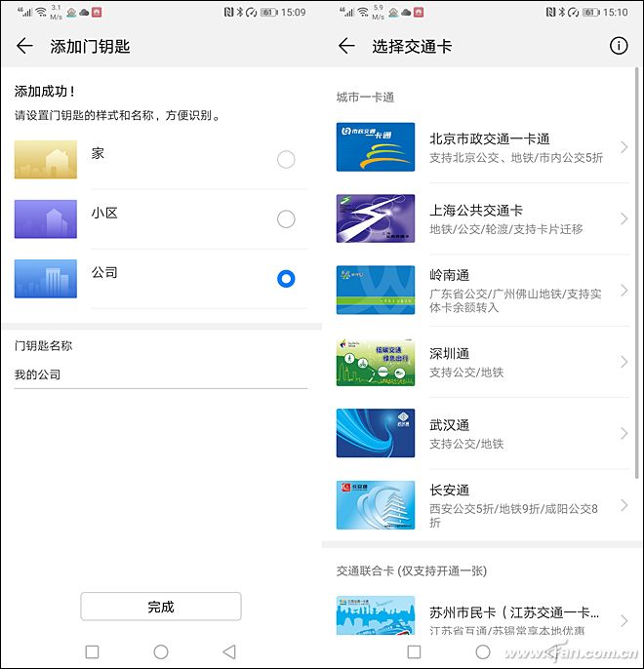Select 武汉通 title text
Viewport: 644px width, 669px height.
[x=450, y=425]
